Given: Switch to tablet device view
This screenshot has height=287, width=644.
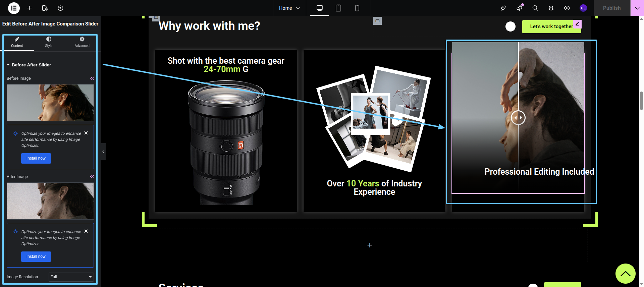Looking at the screenshot, I should (x=338, y=8).
